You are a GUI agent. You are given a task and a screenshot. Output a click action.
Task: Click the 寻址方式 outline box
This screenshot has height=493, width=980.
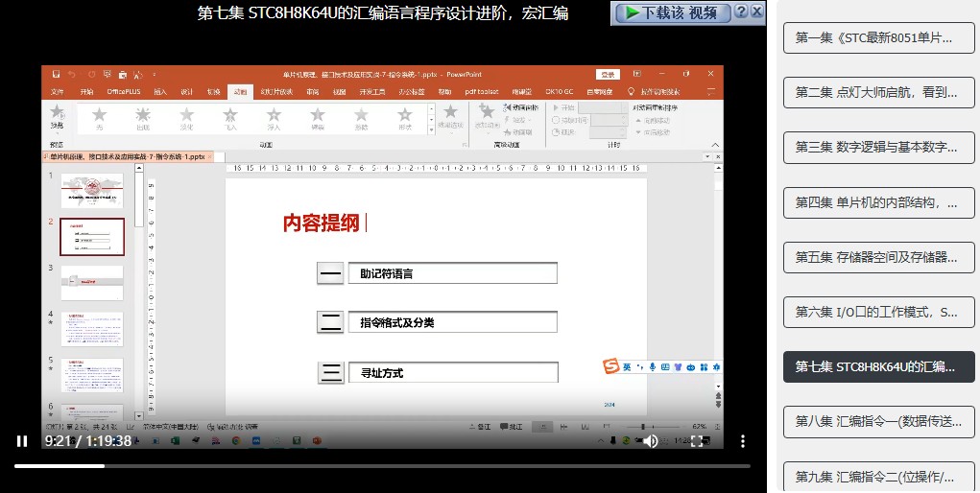point(452,372)
